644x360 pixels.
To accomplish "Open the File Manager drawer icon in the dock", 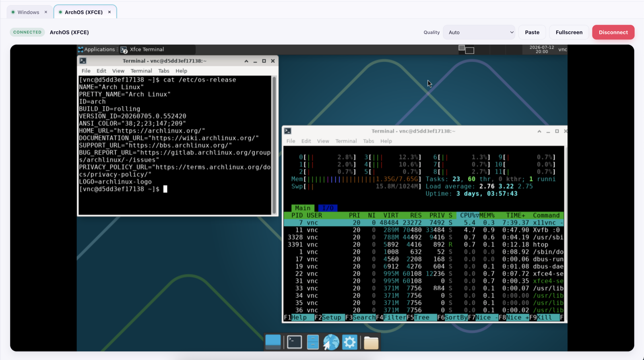I will [313, 342].
